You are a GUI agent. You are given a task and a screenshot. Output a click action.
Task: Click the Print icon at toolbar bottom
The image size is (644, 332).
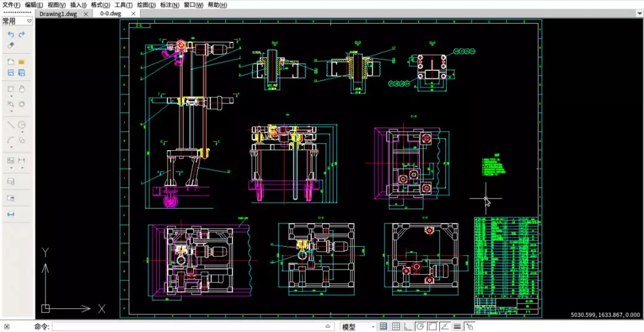[x=11, y=214]
